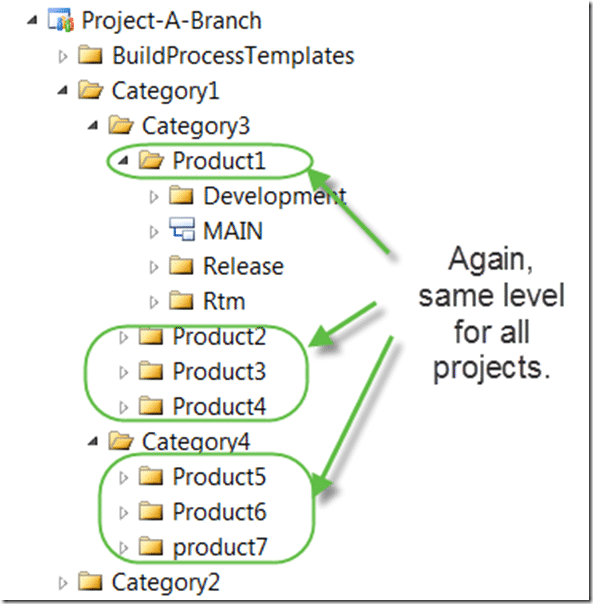Viewport: 593px width, 604px height.
Task: Collapse the Category1 tree node
Action: pyautogui.click(x=62, y=91)
